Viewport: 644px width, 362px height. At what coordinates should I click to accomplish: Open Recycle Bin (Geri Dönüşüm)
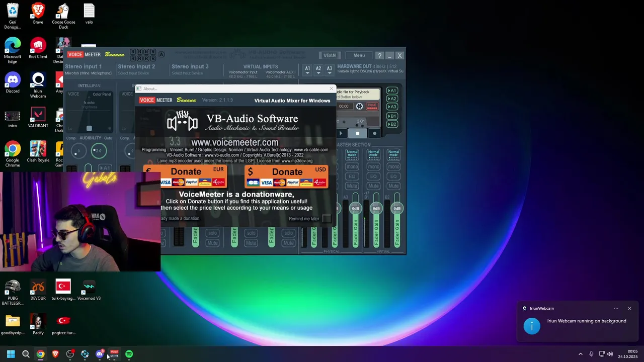(13, 16)
